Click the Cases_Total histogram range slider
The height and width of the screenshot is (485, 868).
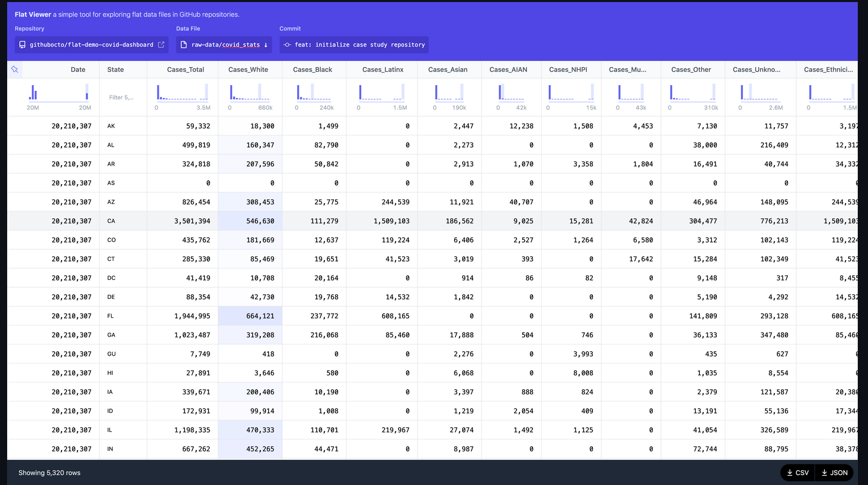(x=182, y=93)
